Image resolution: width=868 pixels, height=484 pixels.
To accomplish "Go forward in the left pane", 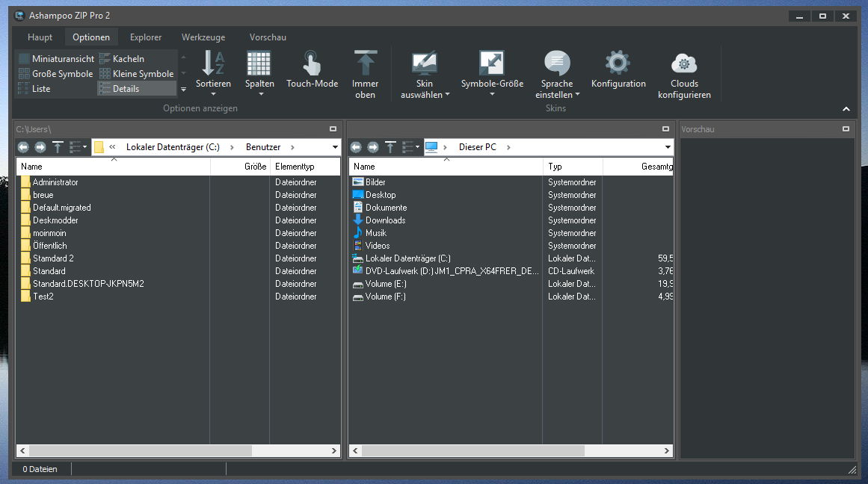I will click(x=40, y=147).
